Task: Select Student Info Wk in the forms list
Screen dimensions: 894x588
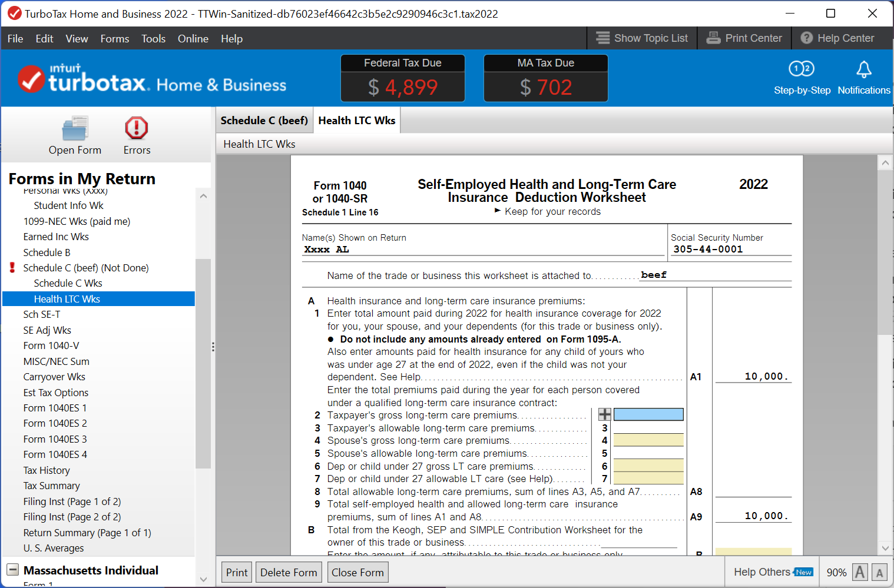Action: [68, 205]
